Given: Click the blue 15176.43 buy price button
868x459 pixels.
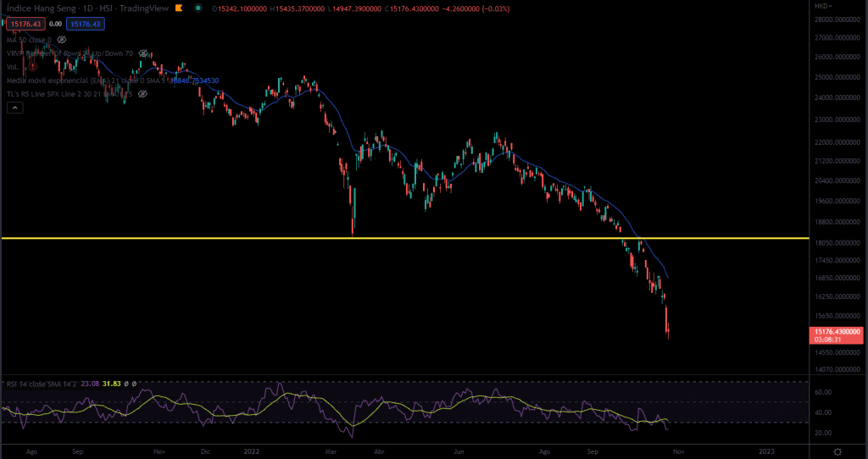Looking at the screenshot, I should click(86, 24).
